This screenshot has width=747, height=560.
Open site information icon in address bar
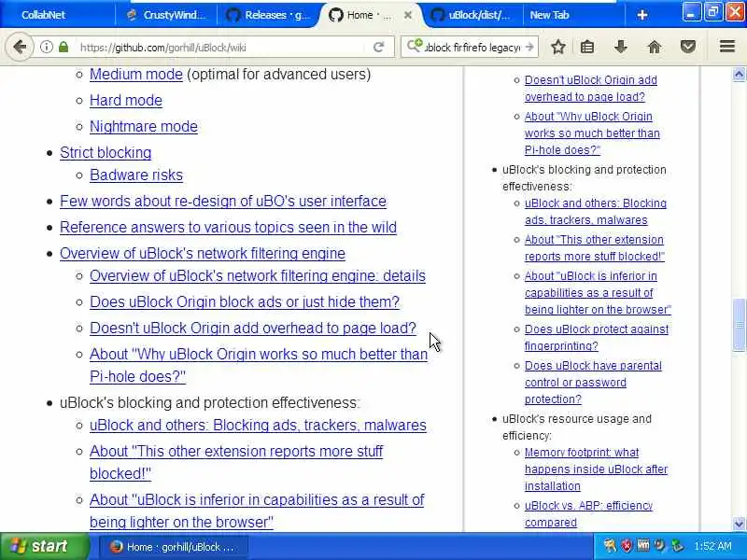(46, 47)
